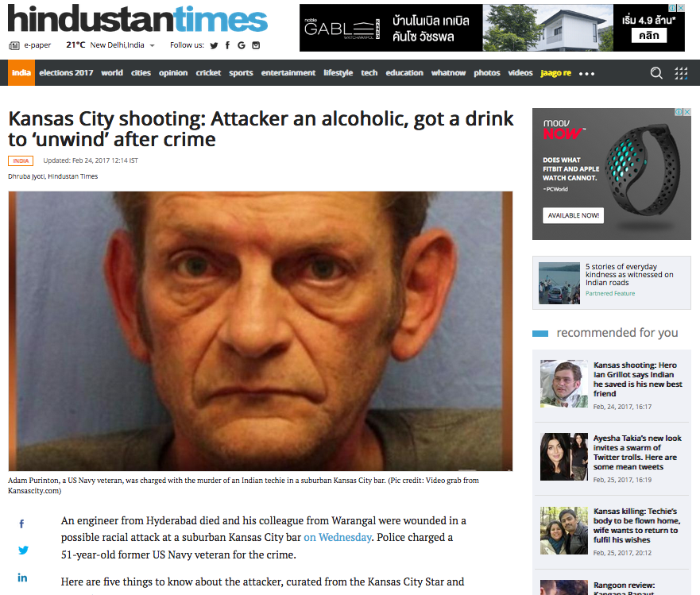
Task: Share article via LinkedIn side icon
Action: [x=22, y=578]
